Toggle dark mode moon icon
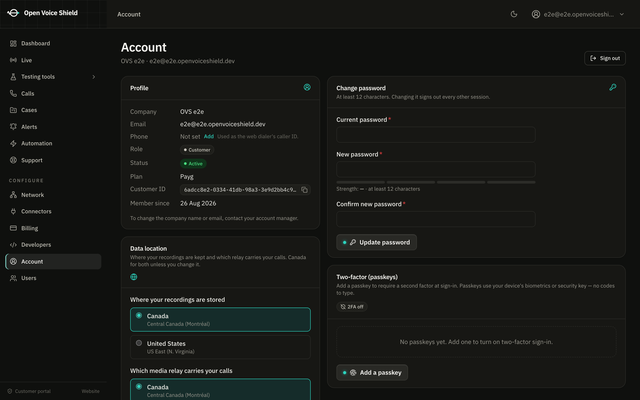Screen dimensions: 640x400 (x=514, y=14)
